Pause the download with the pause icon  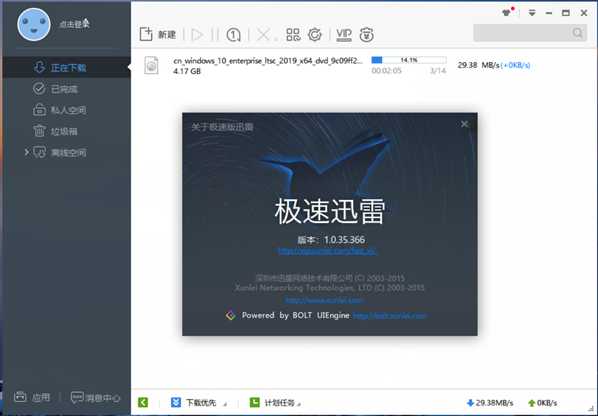pos(215,35)
